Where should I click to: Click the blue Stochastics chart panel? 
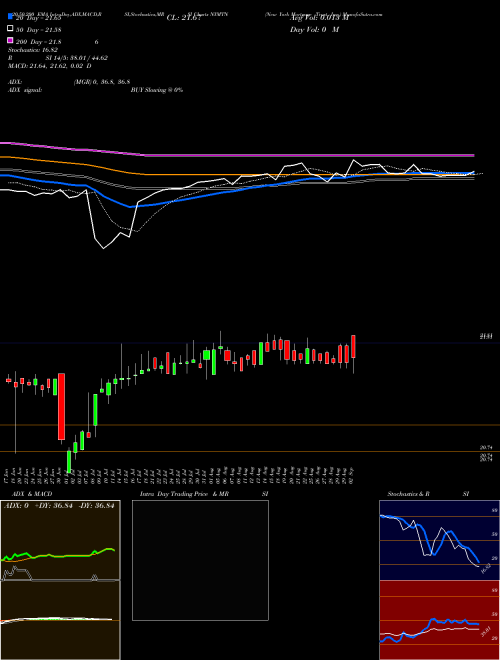(439, 540)
